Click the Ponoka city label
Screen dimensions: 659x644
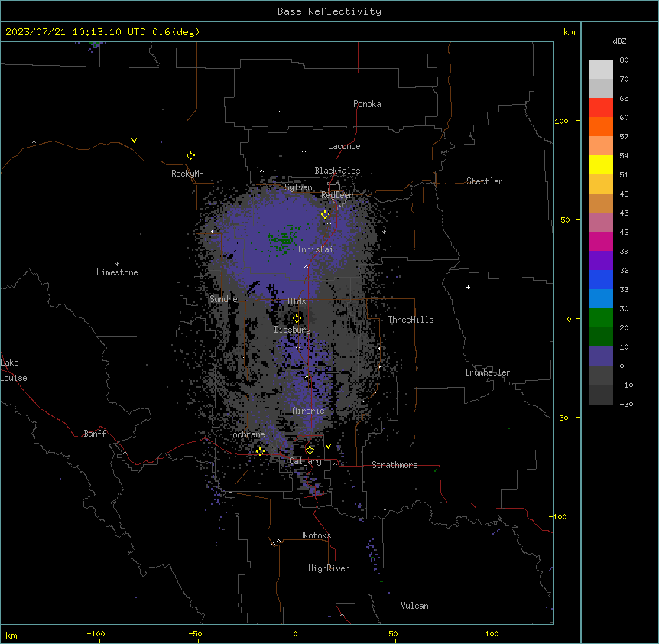tap(367, 104)
